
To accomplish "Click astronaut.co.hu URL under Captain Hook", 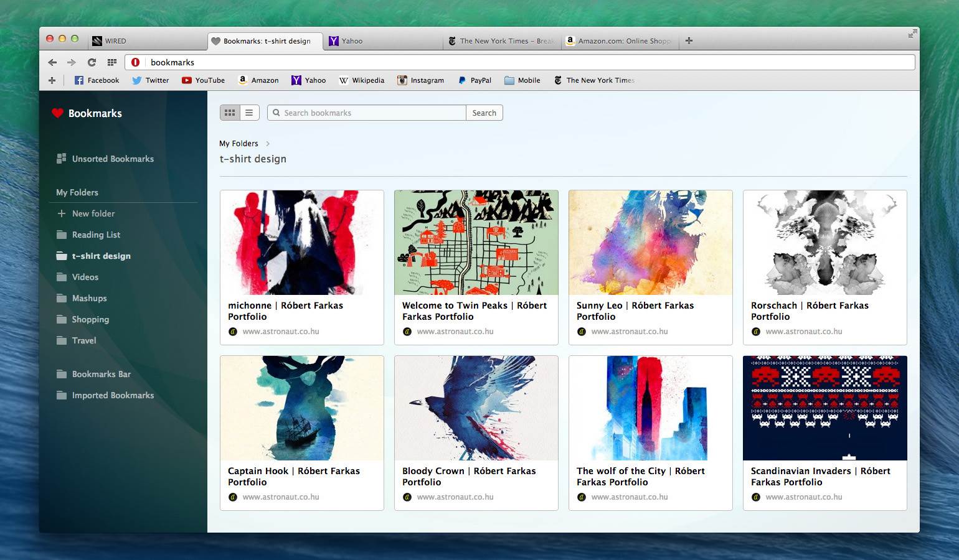I will coord(281,497).
